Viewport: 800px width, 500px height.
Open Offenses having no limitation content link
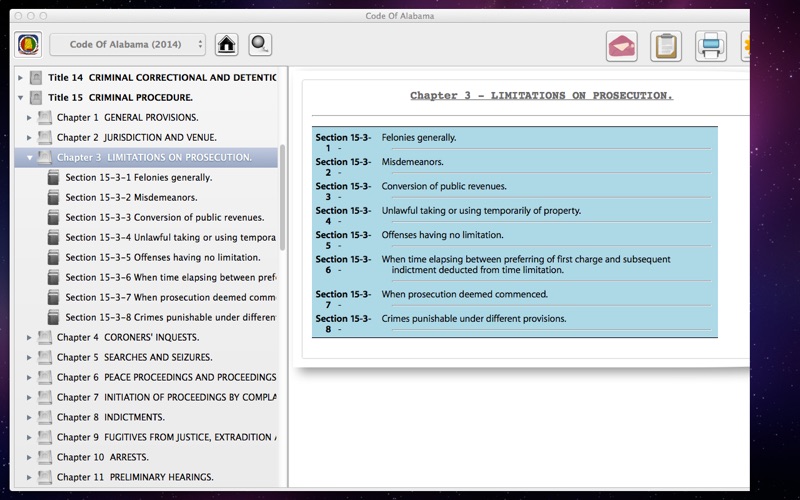click(x=442, y=235)
